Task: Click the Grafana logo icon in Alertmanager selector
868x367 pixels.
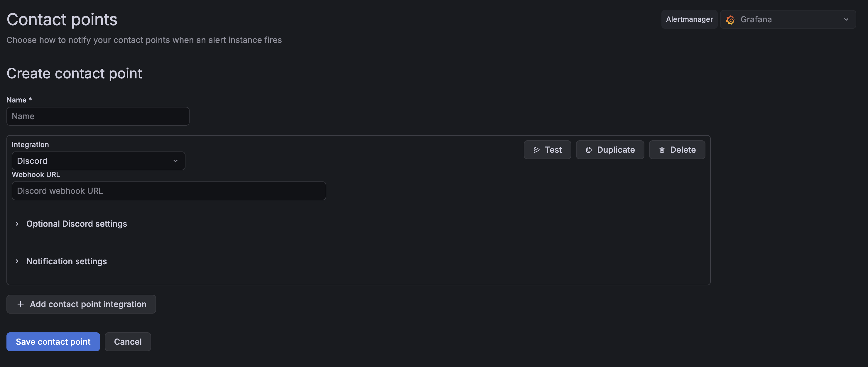Action: pyautogui.click(x=730, y=19)
